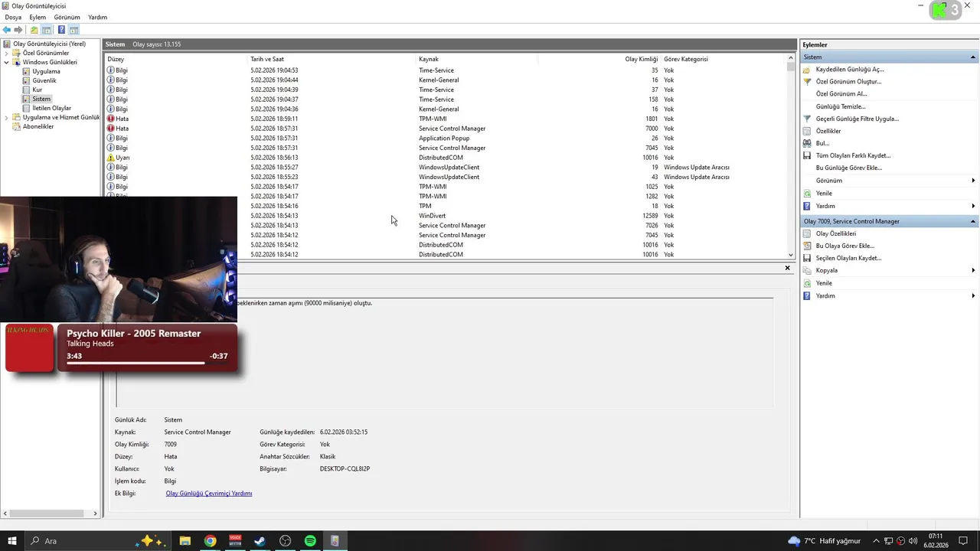Click the tree pane horizontal scrollbar right arrow

[96, 514]
